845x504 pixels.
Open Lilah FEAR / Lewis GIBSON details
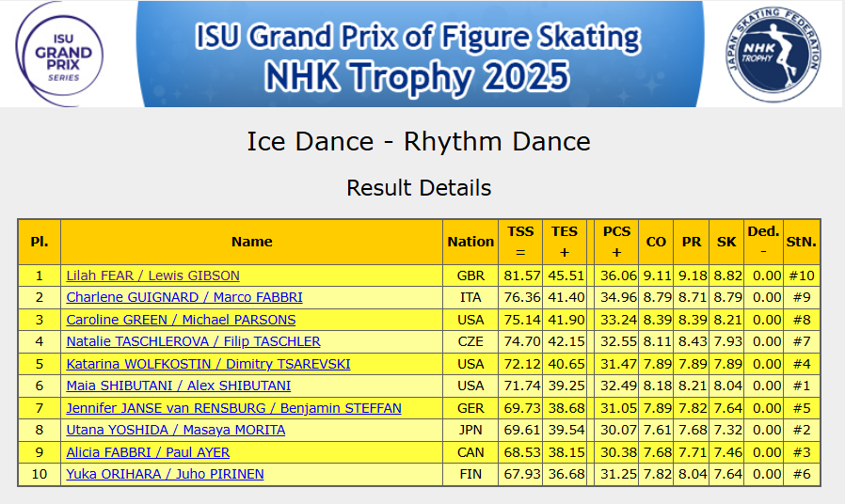click(152, 276)
